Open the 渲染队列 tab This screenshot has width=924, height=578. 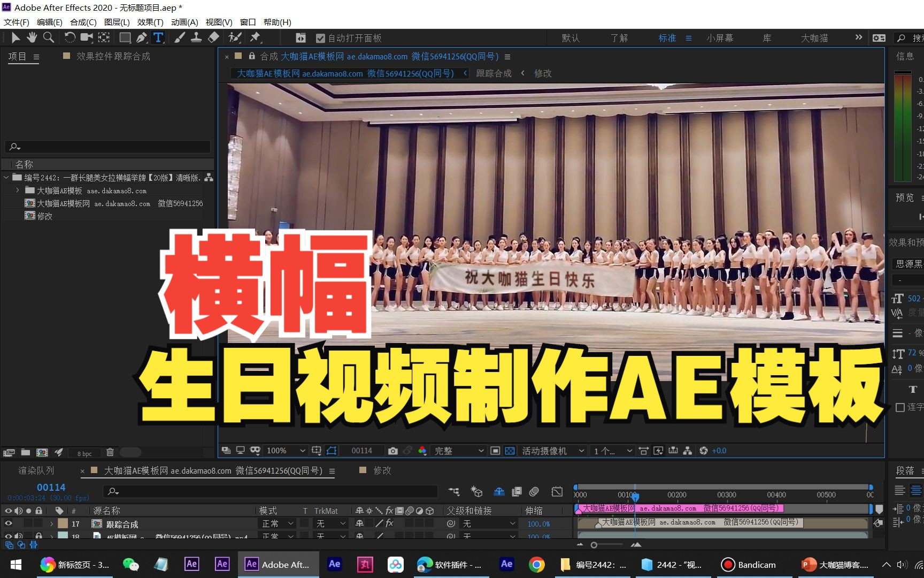click(36, 470)
